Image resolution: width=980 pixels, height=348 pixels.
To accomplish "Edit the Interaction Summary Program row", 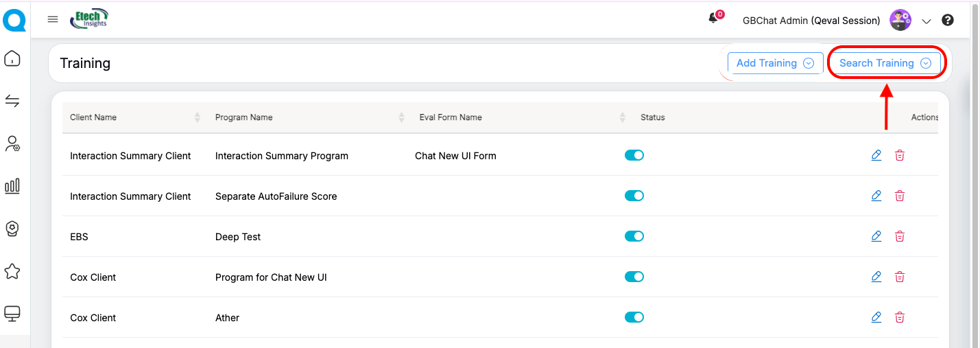I will coord(876,156).
